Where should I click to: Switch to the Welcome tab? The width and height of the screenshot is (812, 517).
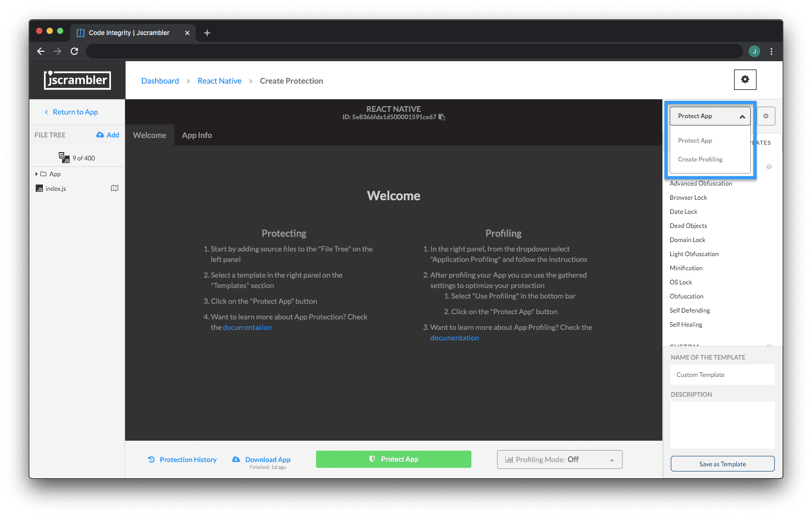(150, 135)
